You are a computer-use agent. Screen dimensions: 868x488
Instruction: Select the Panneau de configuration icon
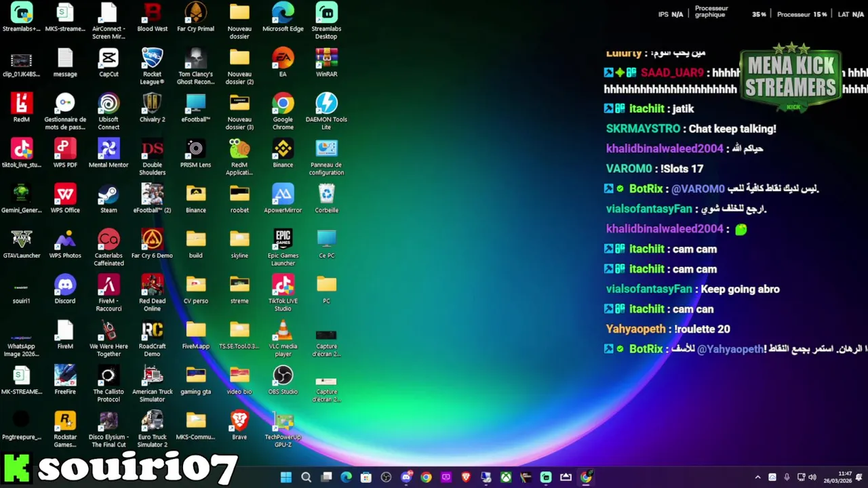click(x=326, y=157)
